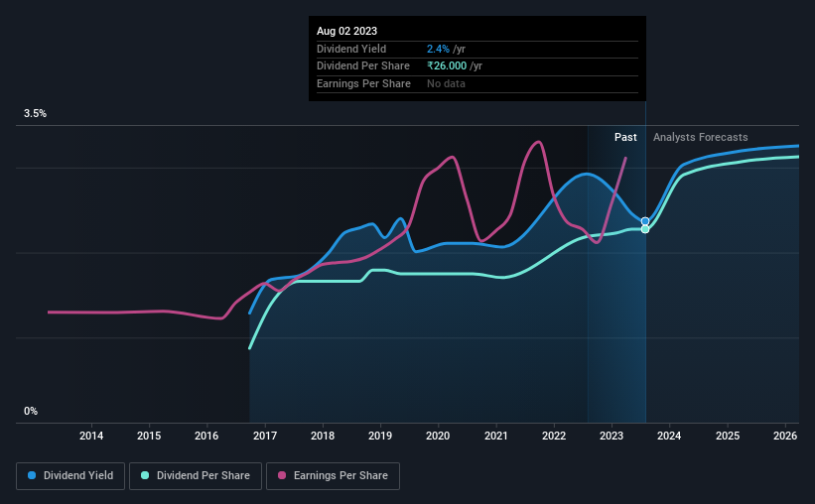The height and width of the screenshot is (504, 815).
Task: Click the 2023 x-axis year label
Action: click(x=611, y=436)
